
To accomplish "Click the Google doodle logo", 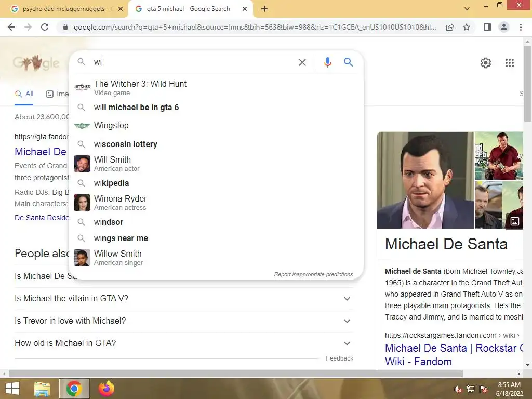I will 36,63.
